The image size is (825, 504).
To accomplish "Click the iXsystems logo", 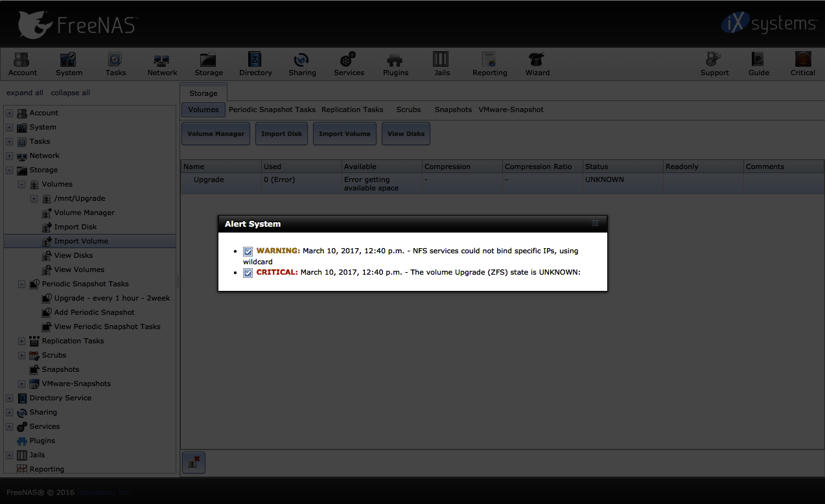I will pyautogui.click(x=769, y=24).
